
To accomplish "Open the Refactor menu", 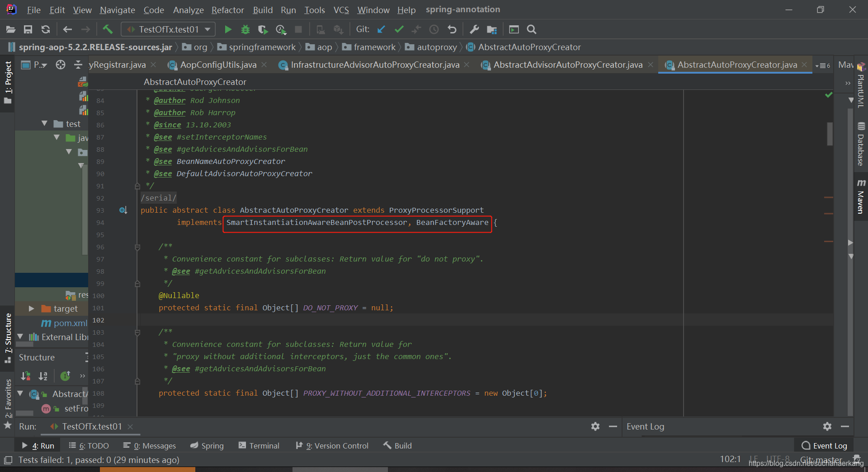I will pyautogui.click(x=227, y=10).
